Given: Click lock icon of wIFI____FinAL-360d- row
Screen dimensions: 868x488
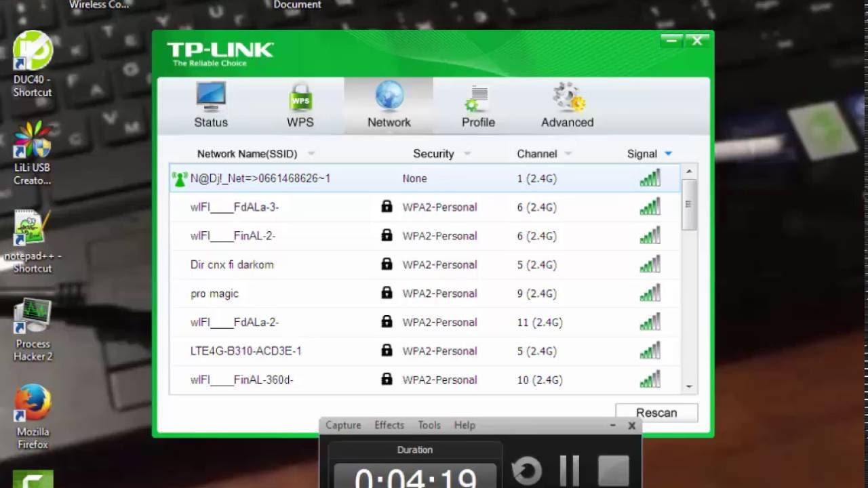Looking at the screenshot, I should 387,379.
